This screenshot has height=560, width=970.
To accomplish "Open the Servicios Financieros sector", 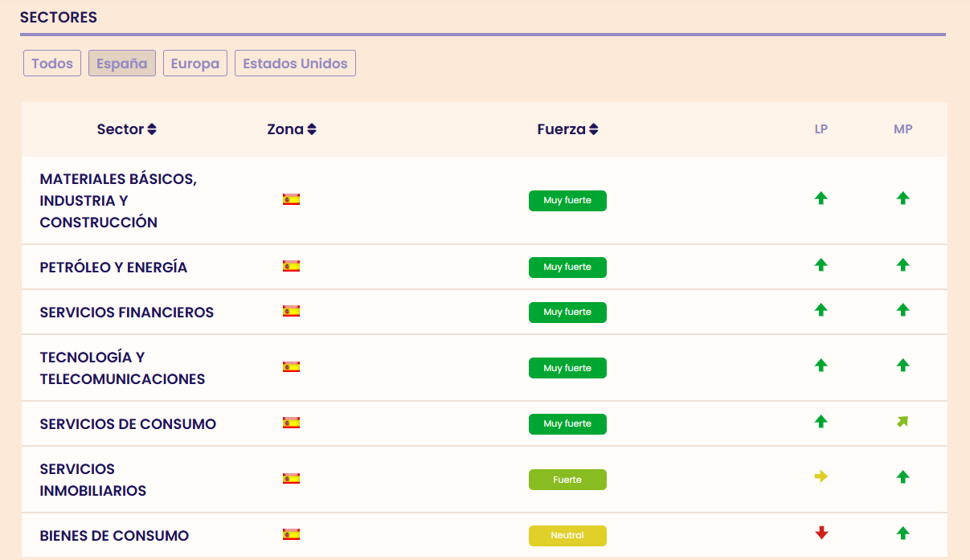I will coord(127,313).
